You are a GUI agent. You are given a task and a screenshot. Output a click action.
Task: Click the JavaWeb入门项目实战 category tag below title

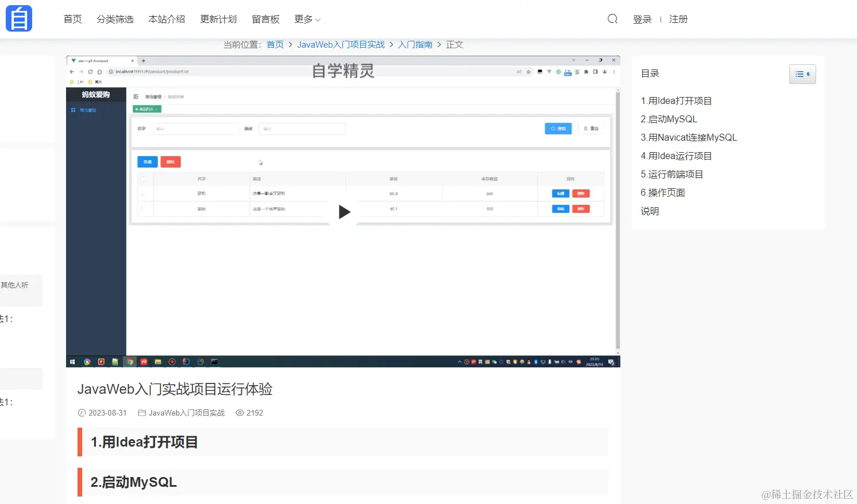click(187, 413)
